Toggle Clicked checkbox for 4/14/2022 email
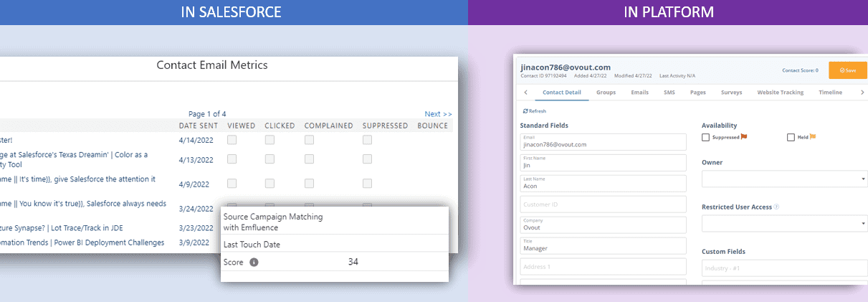This screenshot has width=868, height=302. coord(270,140)
